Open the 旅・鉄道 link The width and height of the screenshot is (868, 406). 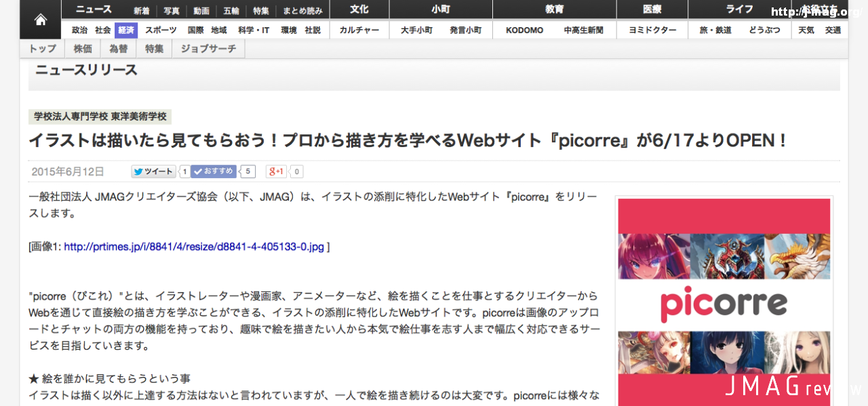point(715,30)
